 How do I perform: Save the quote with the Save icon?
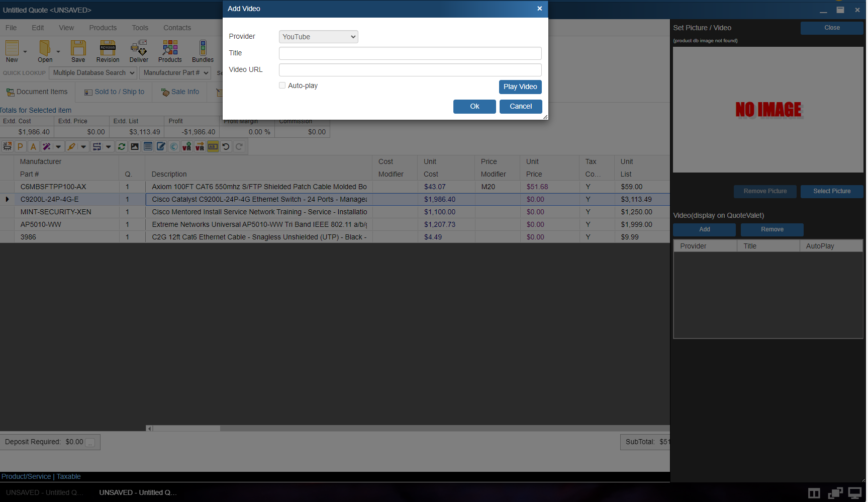78,48
